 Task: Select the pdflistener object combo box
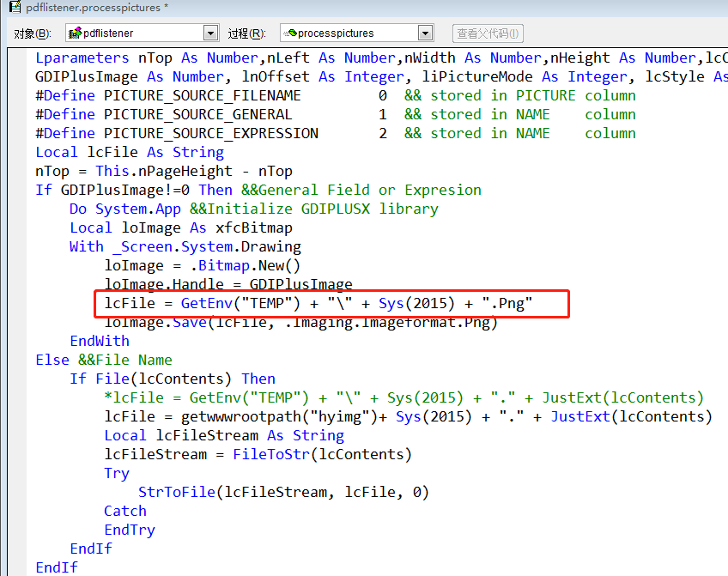(142, 33)
